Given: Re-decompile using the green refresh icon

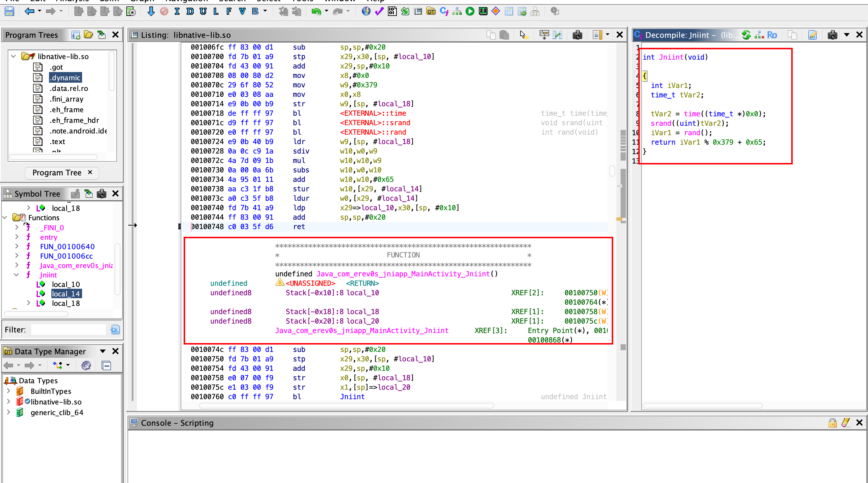Looking at the screenshot, I should (x=746, y=35).
